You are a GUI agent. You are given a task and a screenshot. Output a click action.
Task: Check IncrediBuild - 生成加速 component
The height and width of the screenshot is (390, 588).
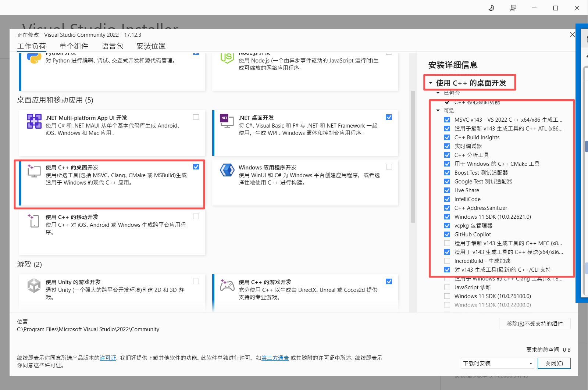click(x=447, y=261)
